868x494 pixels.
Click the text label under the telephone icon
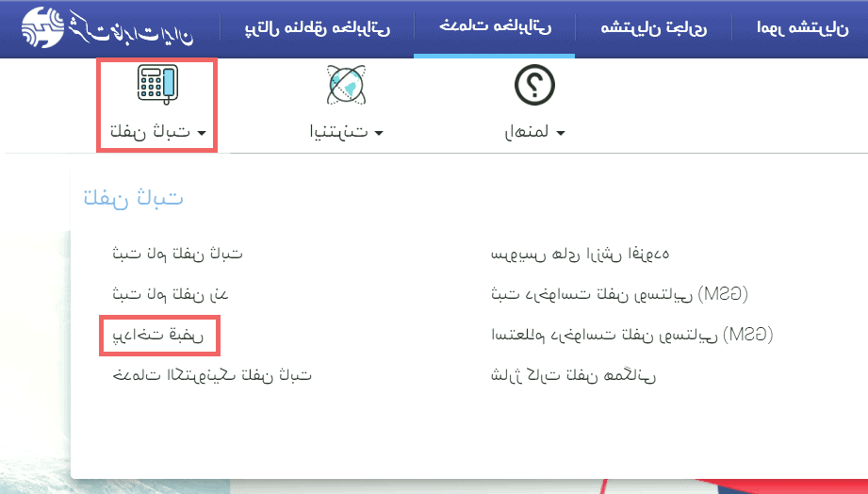point(150,131)
